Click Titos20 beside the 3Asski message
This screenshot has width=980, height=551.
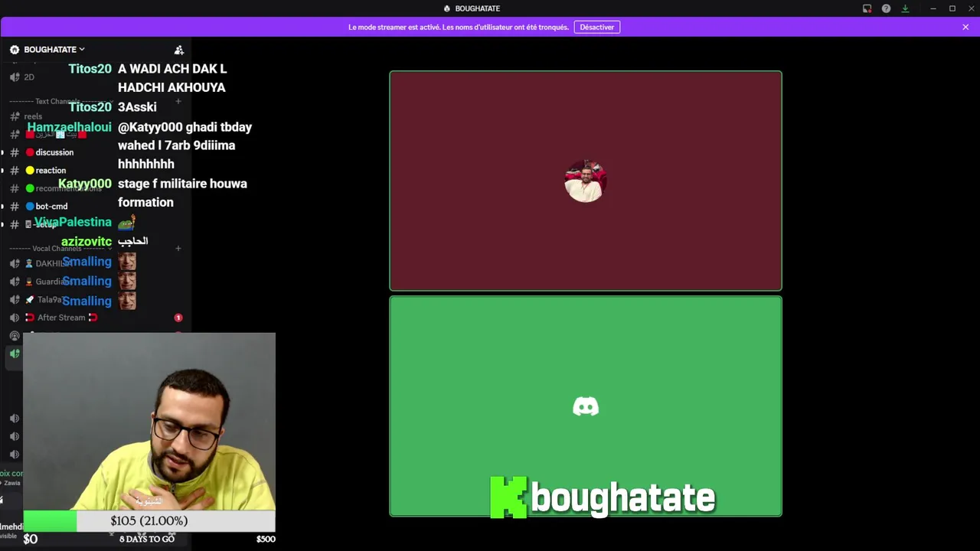coord(90,107)
